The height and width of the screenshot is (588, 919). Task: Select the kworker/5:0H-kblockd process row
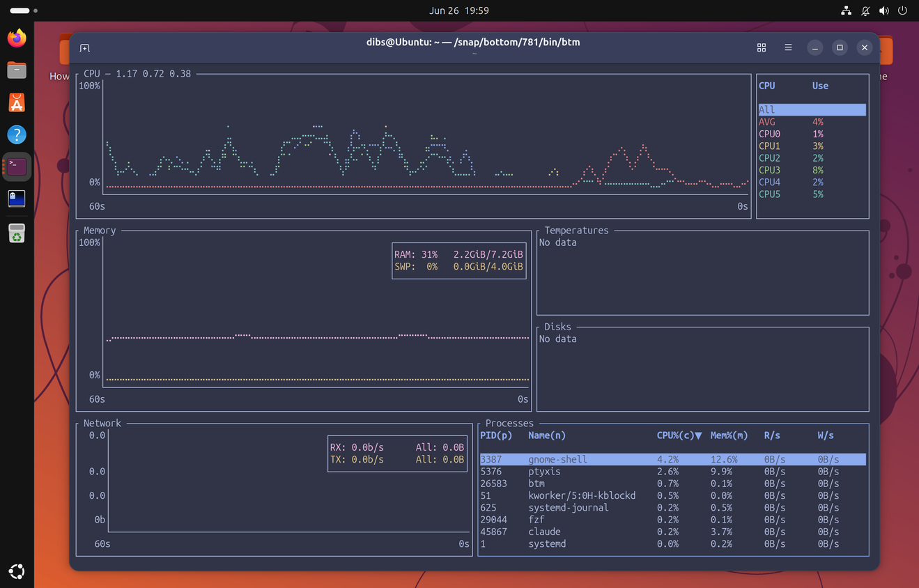pos(673,495)
